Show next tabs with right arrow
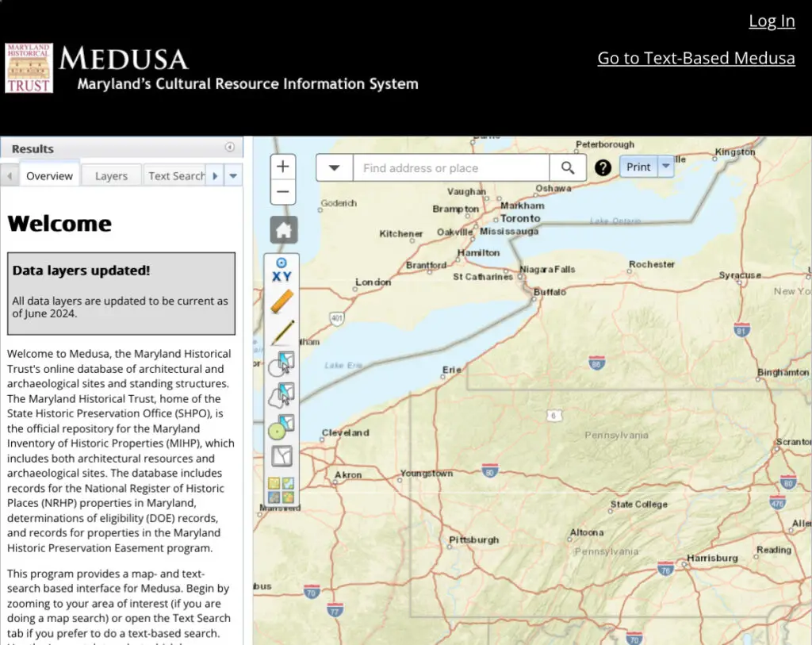The height and width of the screenshot is (645, 812). [x=215, y=175]
